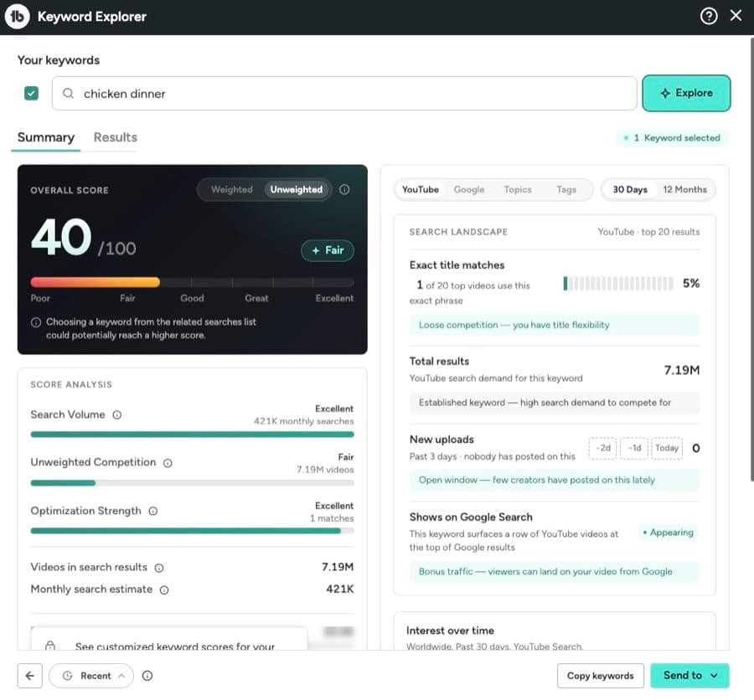Open the Search Volume info icon
The height and width of the screenshot is (700, 754).
(x=116, y=414)
